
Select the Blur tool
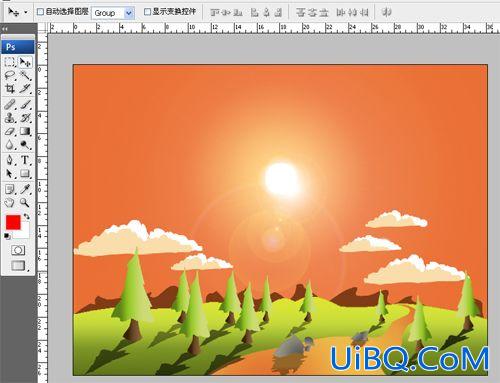(x=10, y=145)
